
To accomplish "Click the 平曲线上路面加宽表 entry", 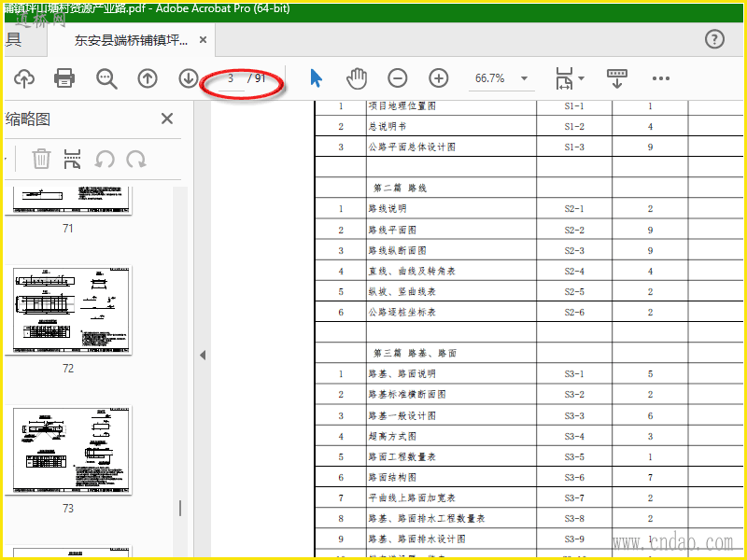I will (x=412, y=497).
